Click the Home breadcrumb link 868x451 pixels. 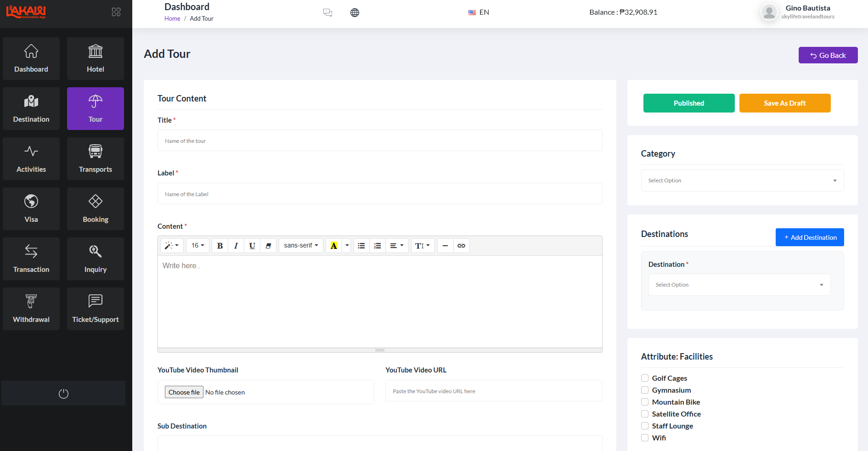pyautogui.click(x=172, y=19)
